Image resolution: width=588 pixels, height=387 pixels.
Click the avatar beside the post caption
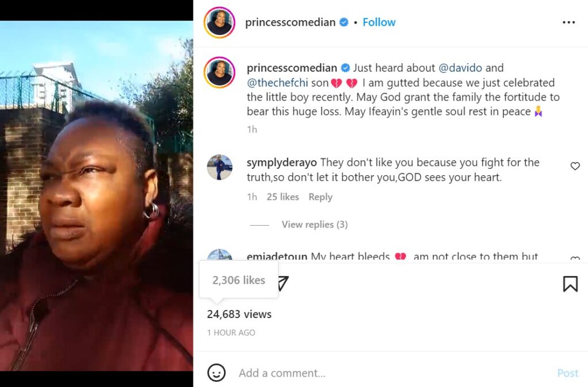pyautogui.click(x=219, y=72)
